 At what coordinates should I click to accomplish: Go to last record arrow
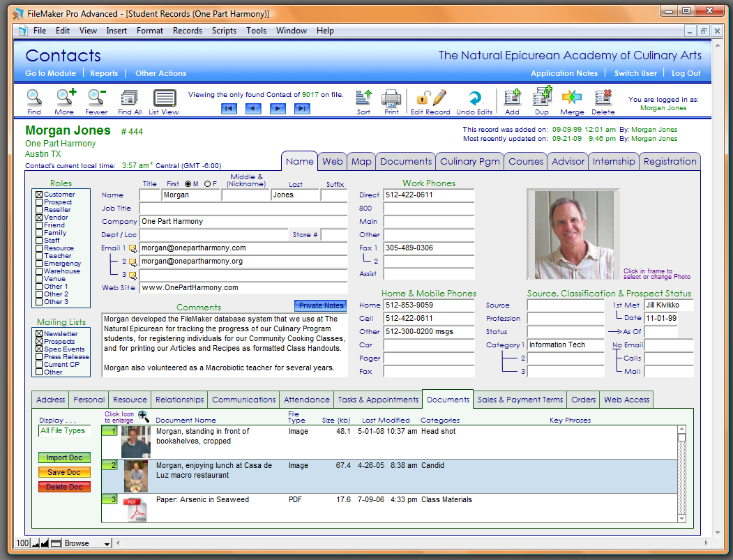click(302, 109)
